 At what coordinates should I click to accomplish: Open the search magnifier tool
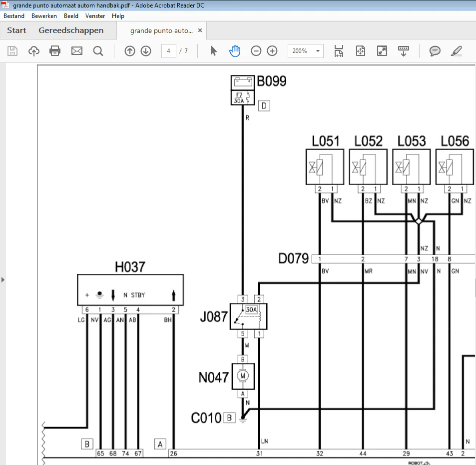click(x=98, y=51)
